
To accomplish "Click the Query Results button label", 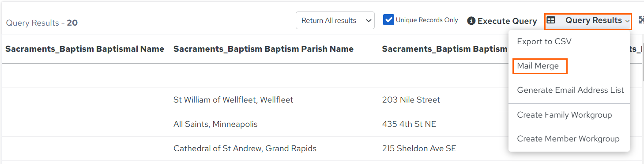I will [594, 20].
